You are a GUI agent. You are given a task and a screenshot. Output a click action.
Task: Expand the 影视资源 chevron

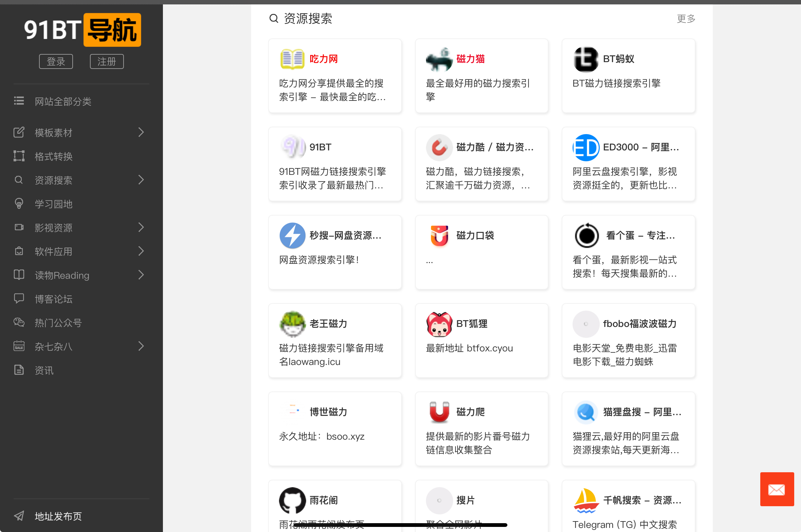[141, 227]
